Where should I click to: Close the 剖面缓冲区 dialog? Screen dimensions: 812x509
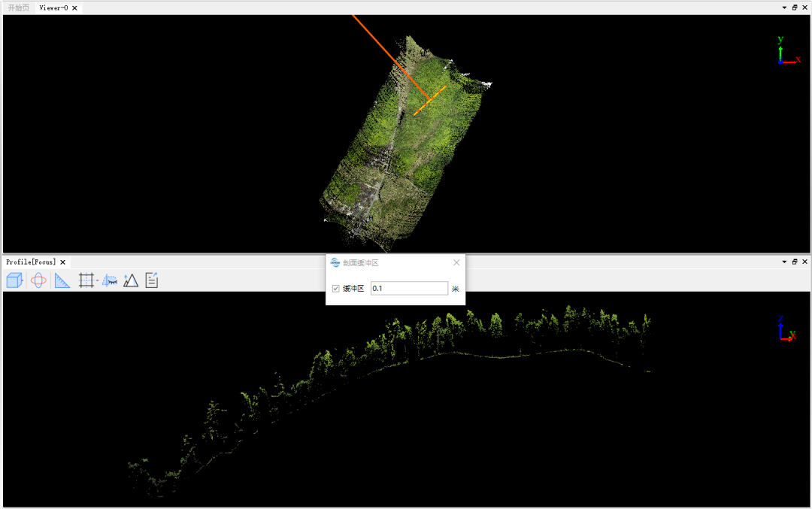456,262
